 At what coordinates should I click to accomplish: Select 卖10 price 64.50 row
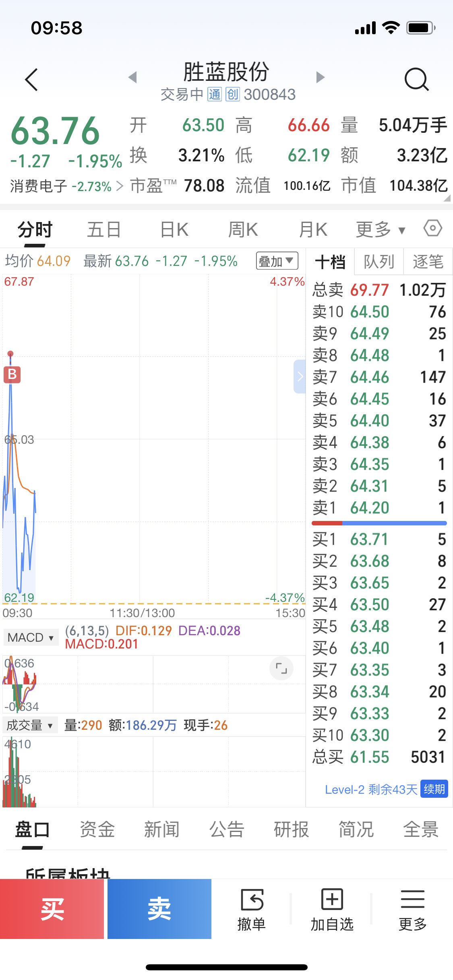click(x=379, y=312)
